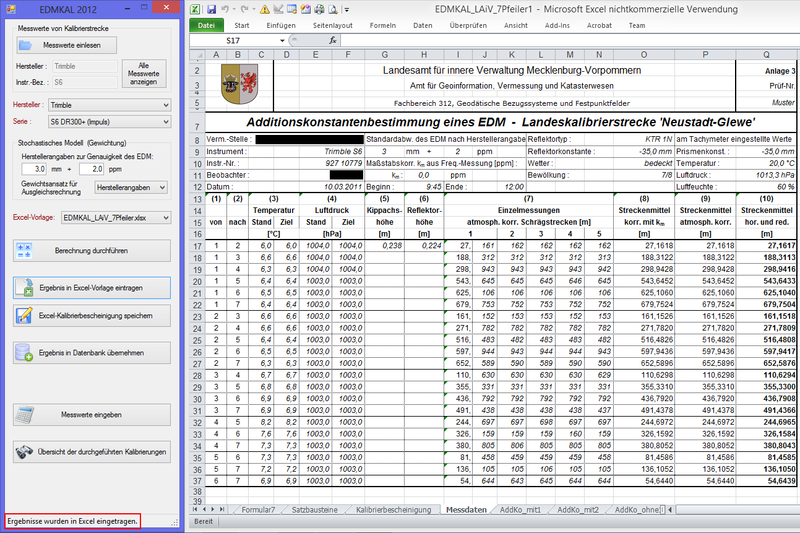Image resolution: width=800 pixels, height=533 pixels.
Task: Click Messwerte einlesen button
Action: pos(67,45)
